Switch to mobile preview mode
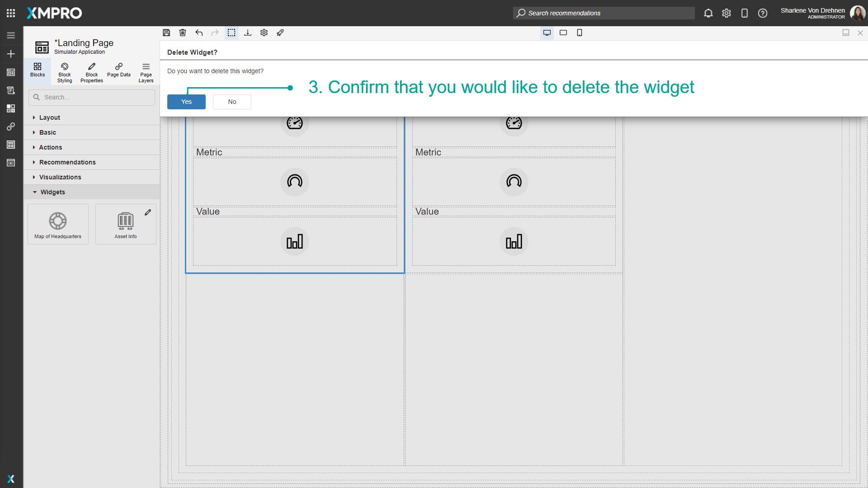868x488 pixels. (x=580, y=33)
